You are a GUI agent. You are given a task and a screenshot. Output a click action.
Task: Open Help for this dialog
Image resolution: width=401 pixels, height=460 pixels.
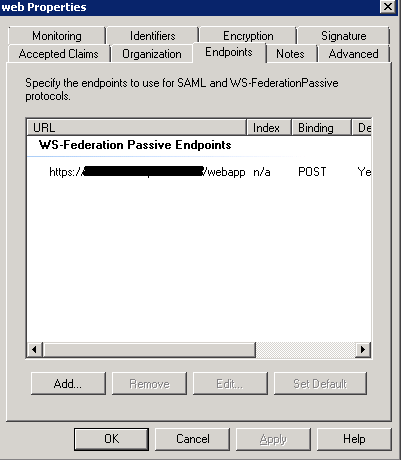354,439
